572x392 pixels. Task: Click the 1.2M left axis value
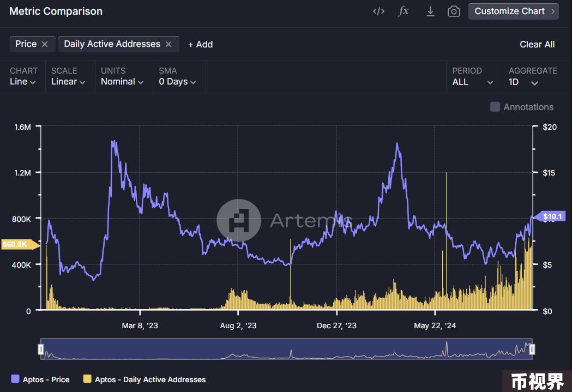point(22,173)
